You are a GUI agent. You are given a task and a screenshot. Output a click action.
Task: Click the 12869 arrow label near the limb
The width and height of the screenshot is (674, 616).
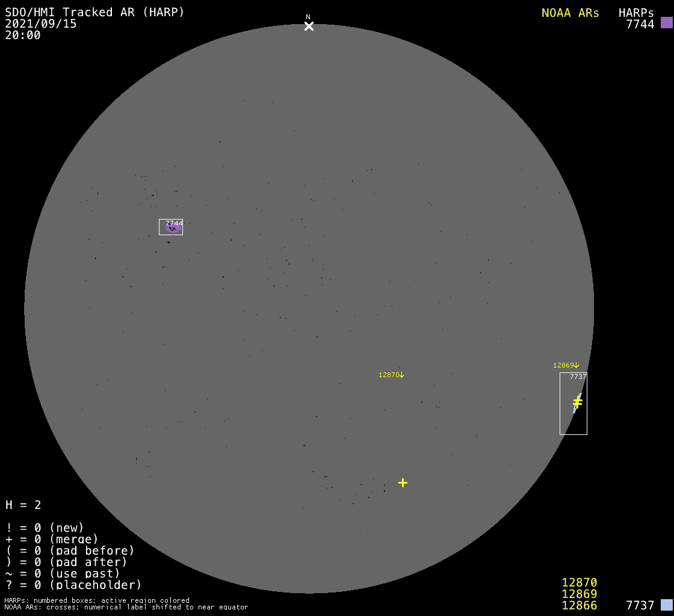pyautogui.click(x=566, y=365)
